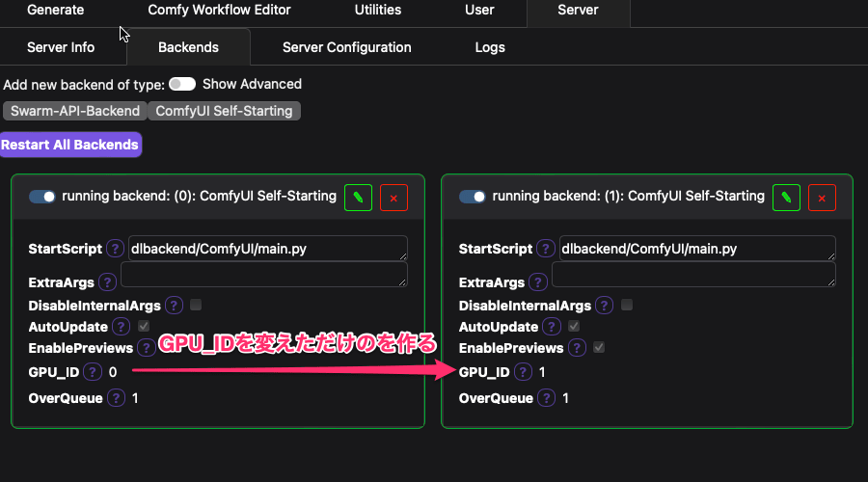The height and width of the screenshot is (482, 868).
Task: Edit backend (0) with the green pencil icon
Action: click(x=358, y=198)
